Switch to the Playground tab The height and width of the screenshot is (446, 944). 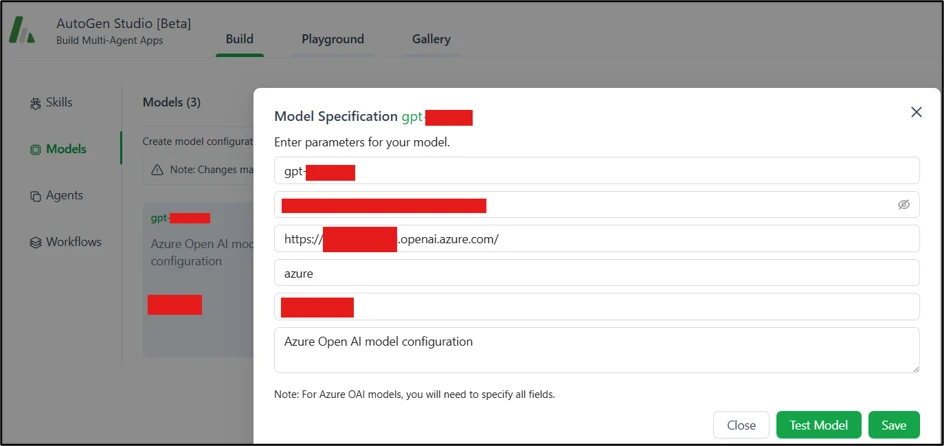coord(333,39)
